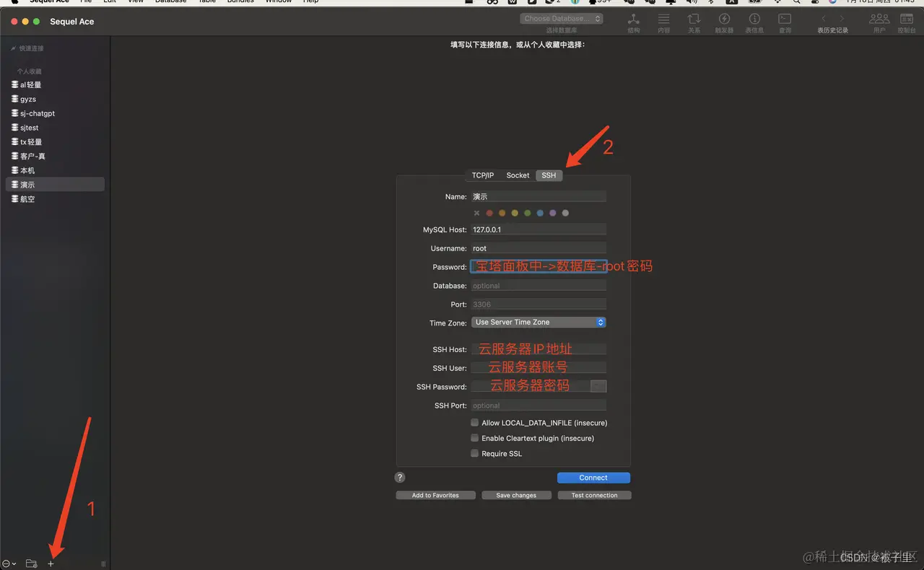Open the Choose Database dropdown
Screen dimensions: 924x570
pyautogui.click(x=562, y=19)
